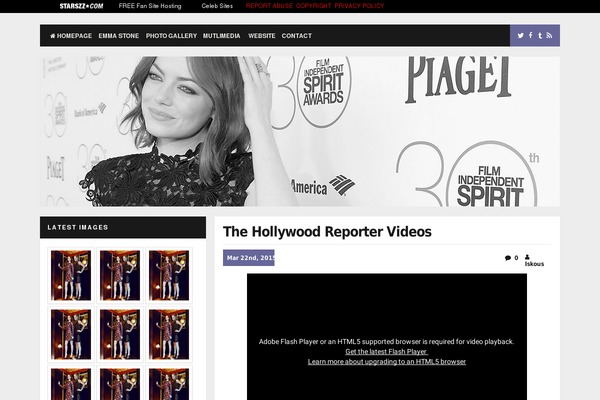Click the Spirit Awards header banner image
The height and width of the screenshot is (400, 600).
[300, 131]
